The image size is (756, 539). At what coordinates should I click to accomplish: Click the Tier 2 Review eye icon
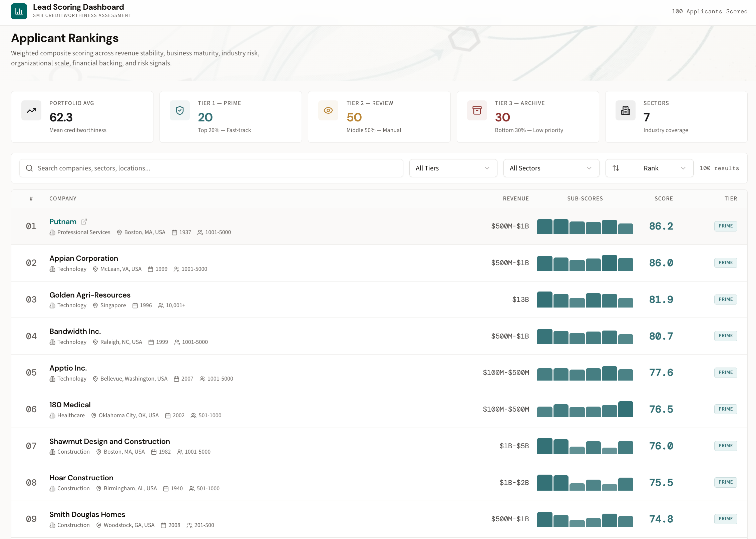coord(328,110)
